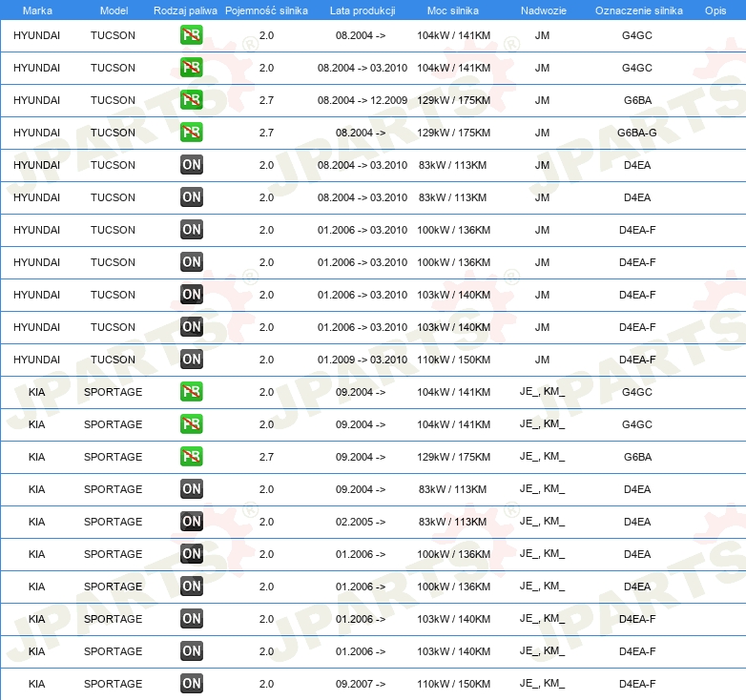Select SPORTAGE in the 02.2005 row

[113, 522]
